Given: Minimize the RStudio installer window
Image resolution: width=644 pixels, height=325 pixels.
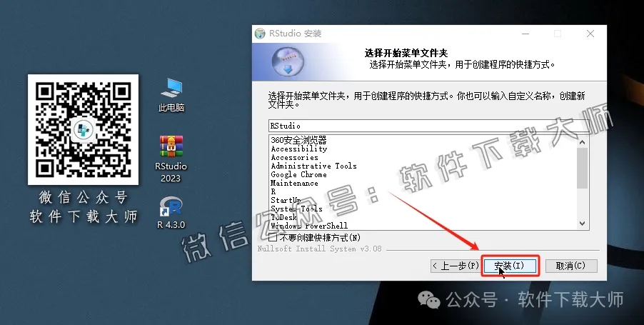Looking at the screenshot, I should (525, 34).
